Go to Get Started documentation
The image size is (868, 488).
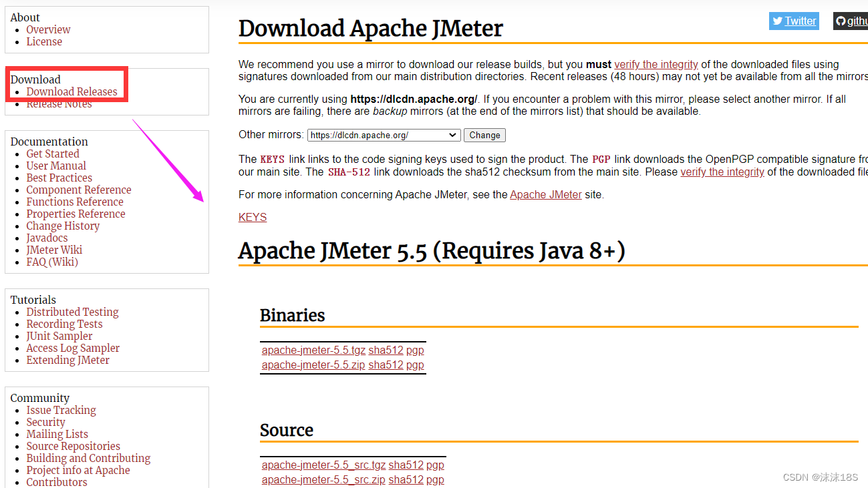click(53, 154)
